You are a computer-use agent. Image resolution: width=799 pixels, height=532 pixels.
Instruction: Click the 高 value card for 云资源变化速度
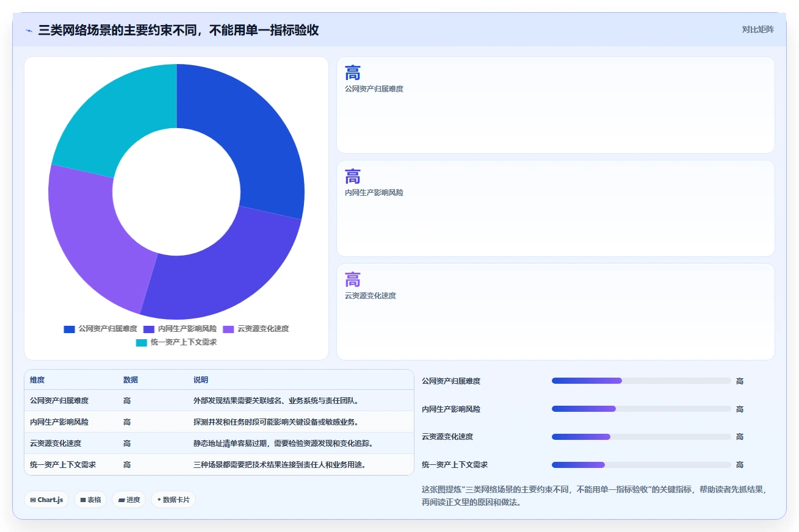[555, 312]
